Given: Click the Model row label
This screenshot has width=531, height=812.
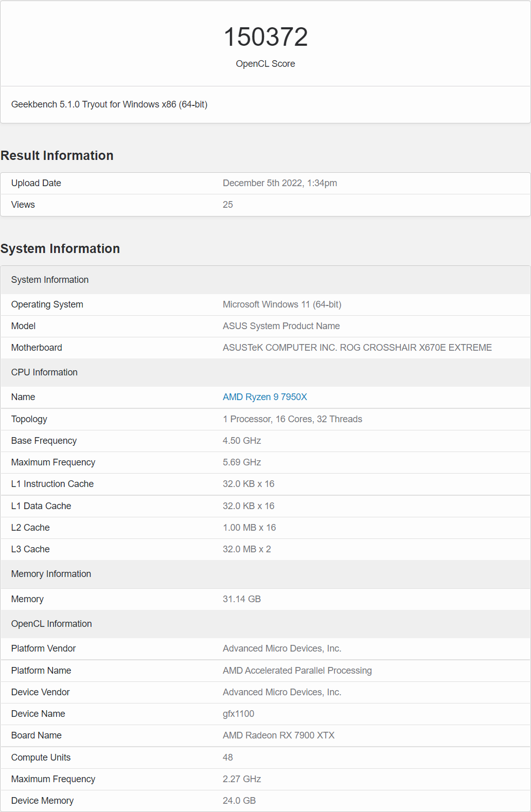Looking at the screenshot, I should 24,326.
